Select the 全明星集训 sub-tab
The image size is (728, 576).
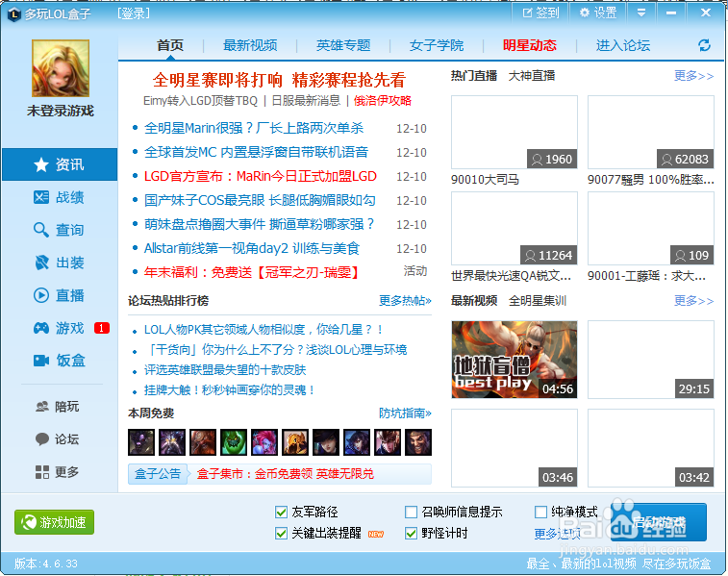pos(538,301)
